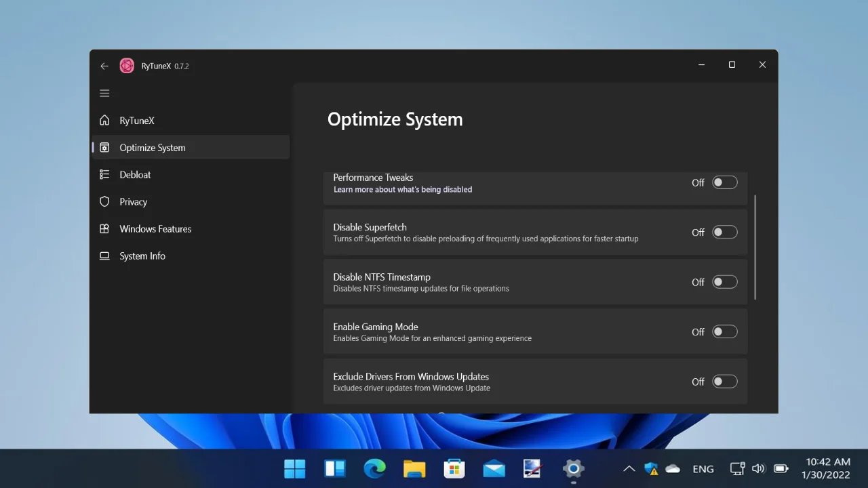Click the battery tray icon
Screen dimensions: 868x488
781,468
